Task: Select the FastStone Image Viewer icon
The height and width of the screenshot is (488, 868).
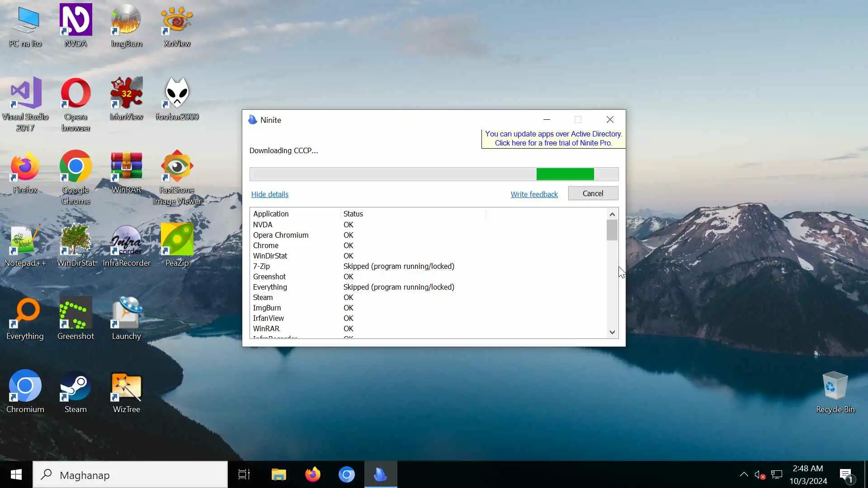Action: (x=177, y=167)
